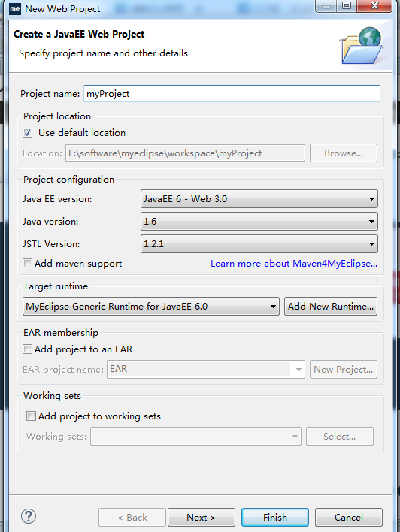
Task: Open the JSTL Version dropdown
Action: coord(259,244)
